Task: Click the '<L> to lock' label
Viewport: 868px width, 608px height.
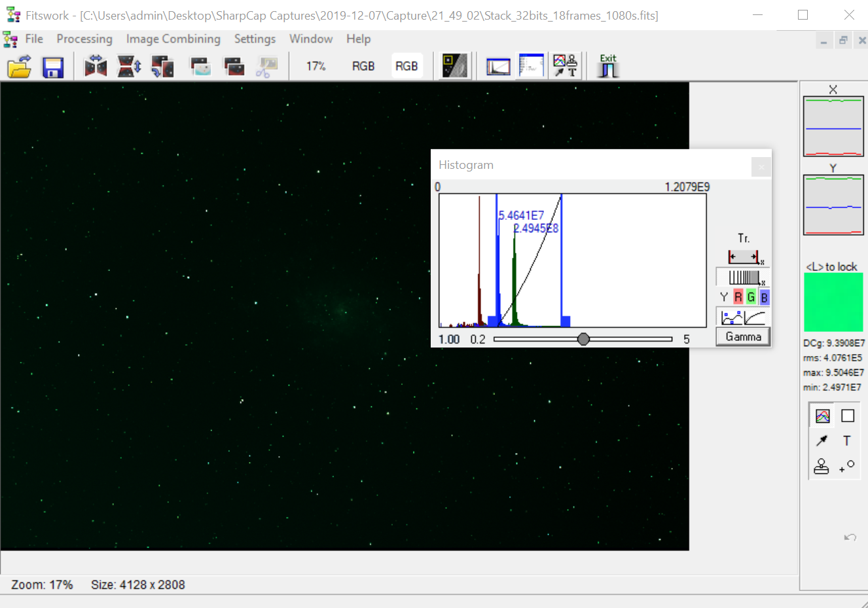Action: [x=831, y=266]
